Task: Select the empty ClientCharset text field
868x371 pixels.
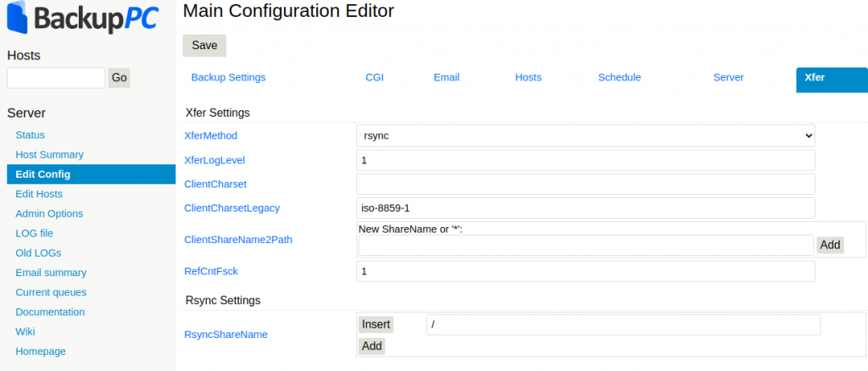Action: pyautogui.click(x=585, y=184)
